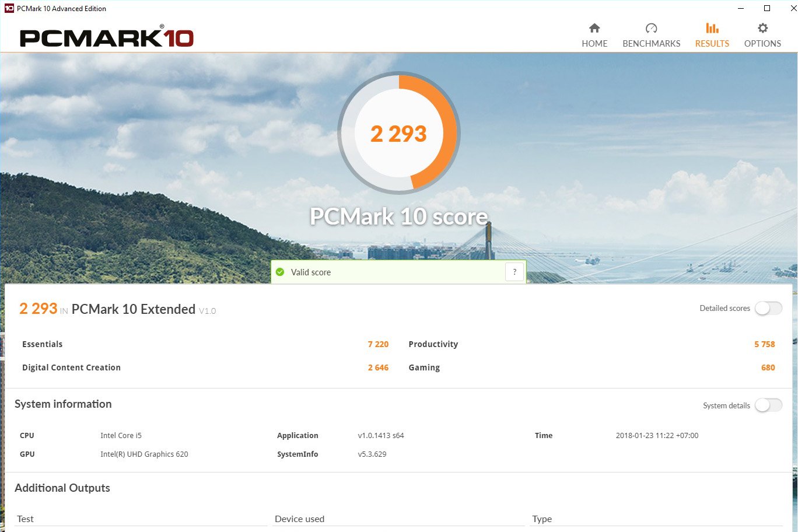This screenshot has width=798, height=532.
Task: Go to the Home icon
Action: (x=594, y=28)
